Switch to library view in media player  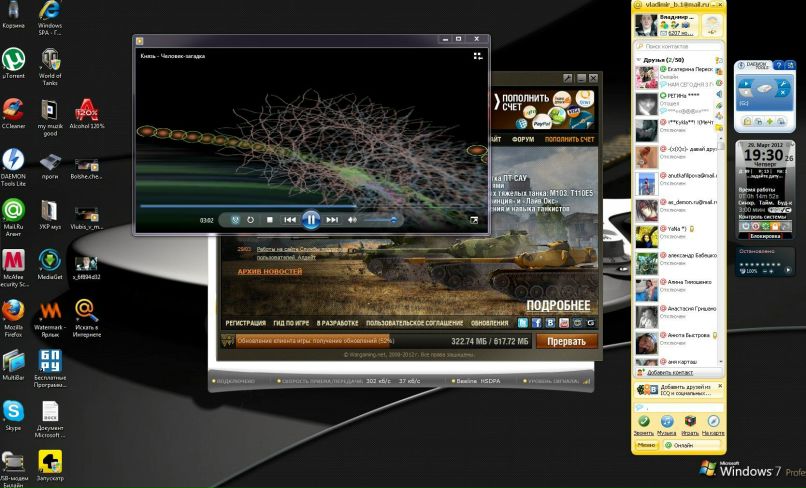tap(477, 57)
